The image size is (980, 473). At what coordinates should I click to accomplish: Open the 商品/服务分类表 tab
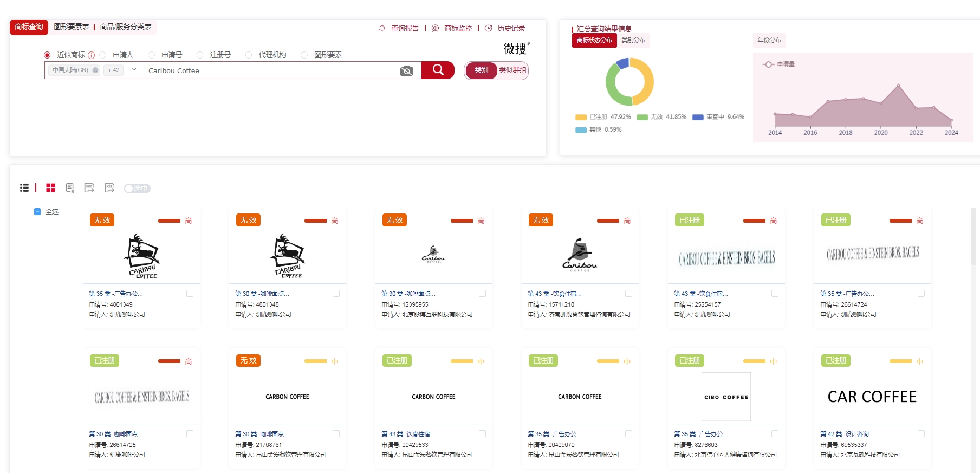click(x=126, y=27)
